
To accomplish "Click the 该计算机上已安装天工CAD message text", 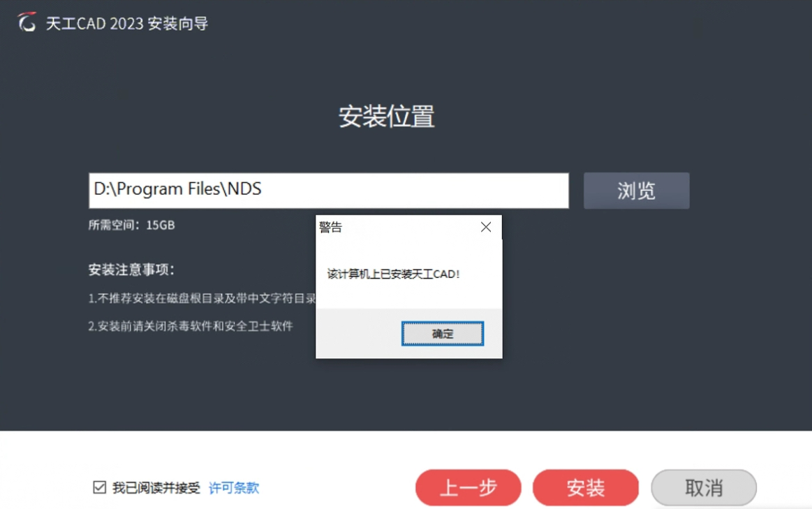I will click(394, 274).
